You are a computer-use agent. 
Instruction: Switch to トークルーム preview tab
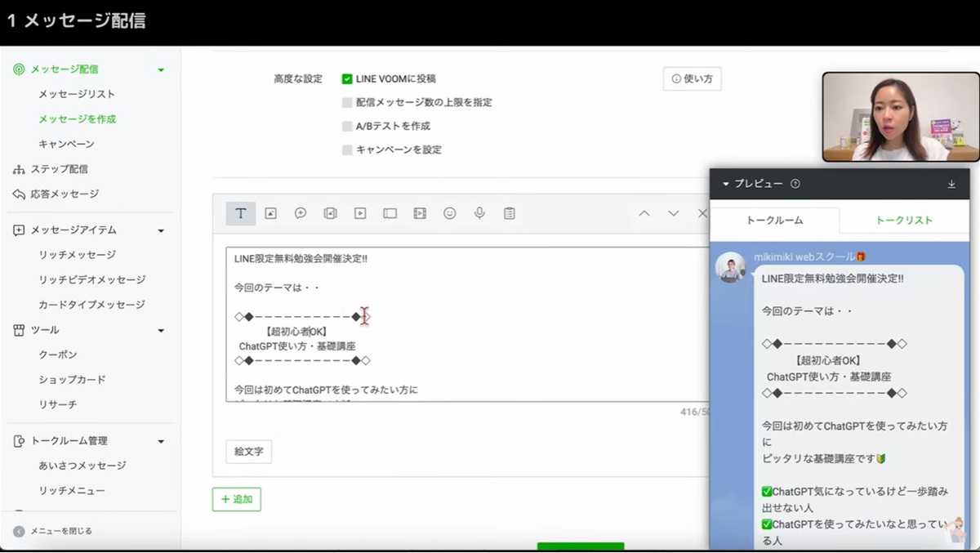(775, 221)
